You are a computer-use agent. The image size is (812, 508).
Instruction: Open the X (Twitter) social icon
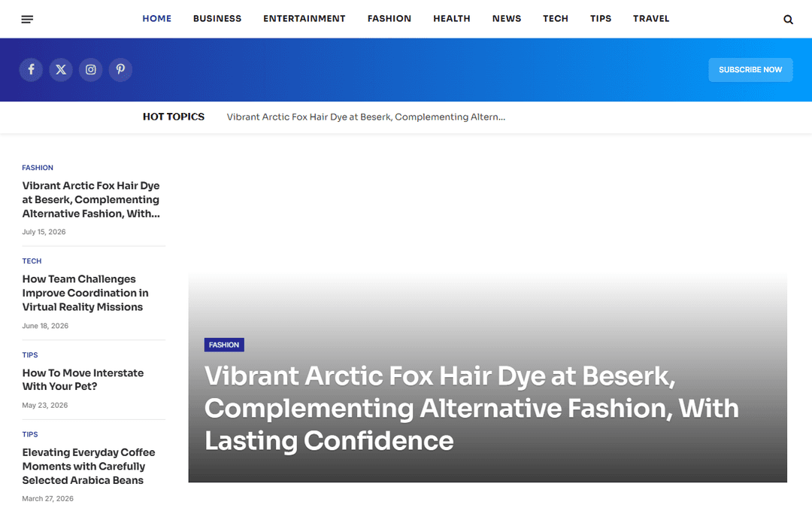click(61, 69)
